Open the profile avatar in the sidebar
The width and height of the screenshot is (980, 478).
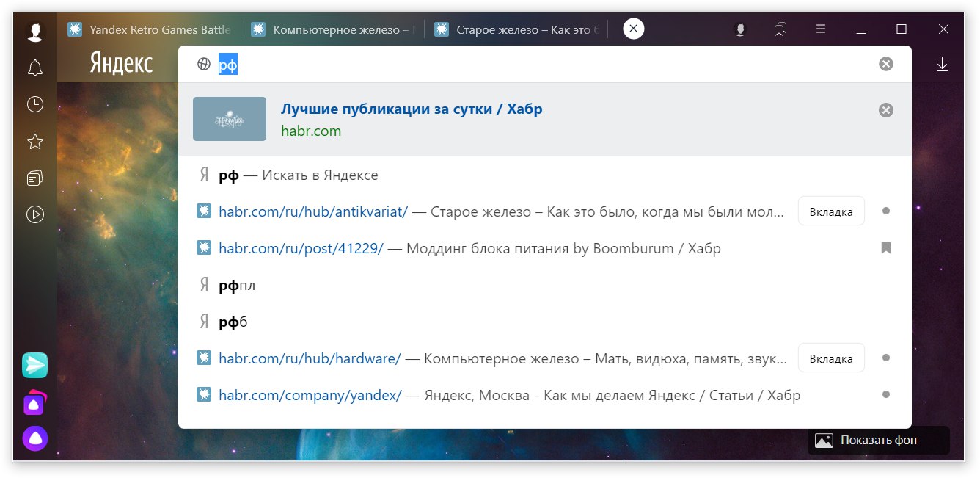(x=34, y=31)
